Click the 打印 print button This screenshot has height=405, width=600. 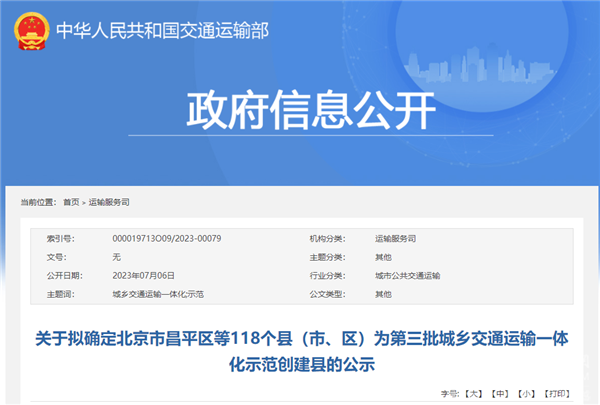click(x=557, y=394)
